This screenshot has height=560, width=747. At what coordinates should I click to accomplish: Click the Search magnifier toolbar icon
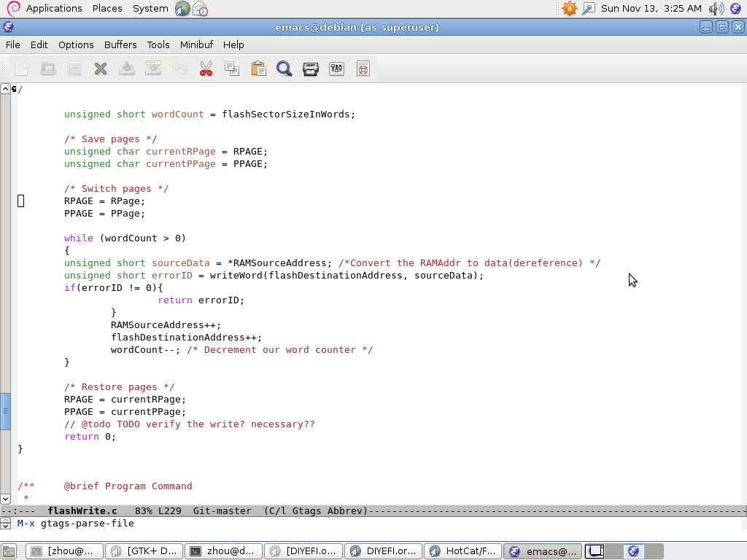[x=285, y=69]
